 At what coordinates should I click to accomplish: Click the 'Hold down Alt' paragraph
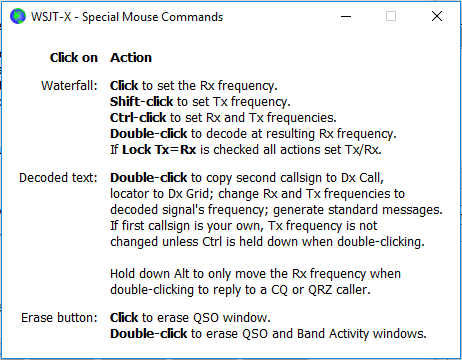[255, 282]
